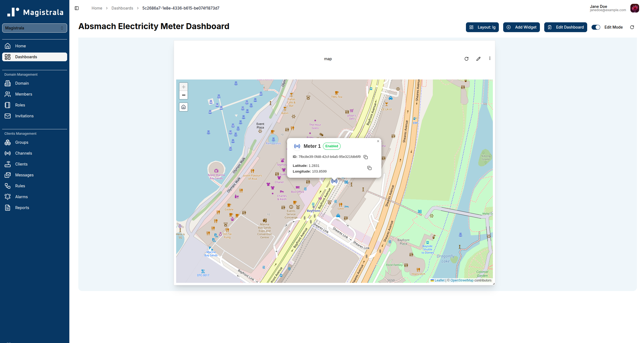This screenshot has width=644, height=343.
Task: Open the Magistrala domain selector
Action: pos(35,28)
